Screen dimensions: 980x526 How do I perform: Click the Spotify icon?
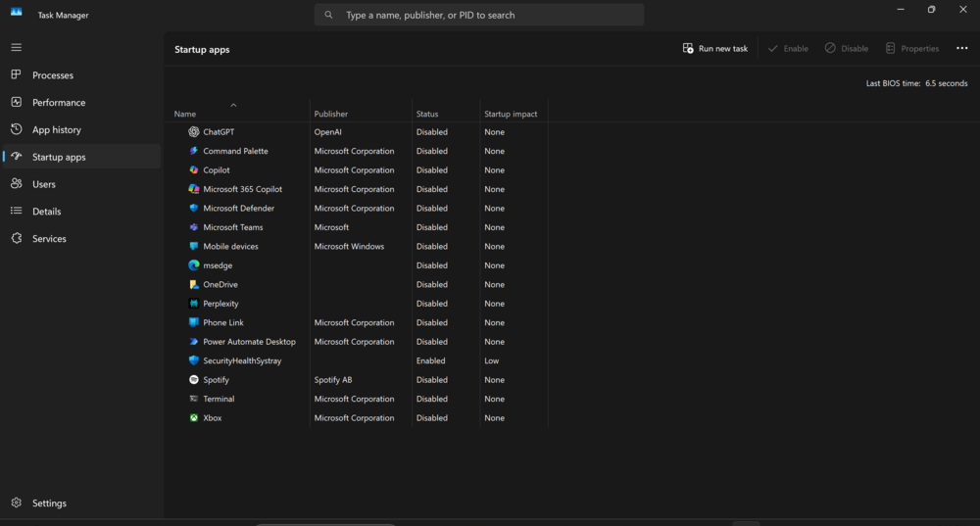pos(194,380)
